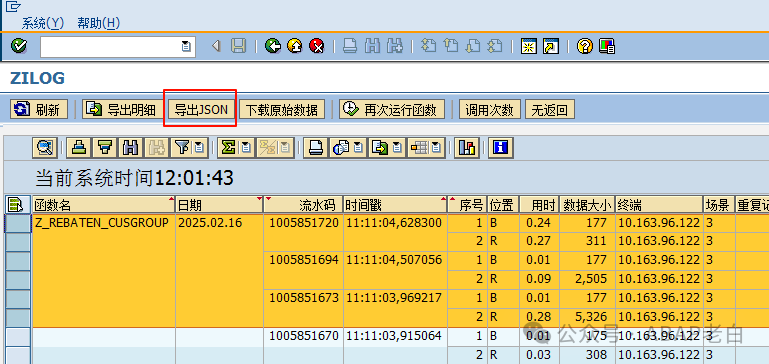
Task: Open the dropdown next to Views icon
Action: click(358, 147)
